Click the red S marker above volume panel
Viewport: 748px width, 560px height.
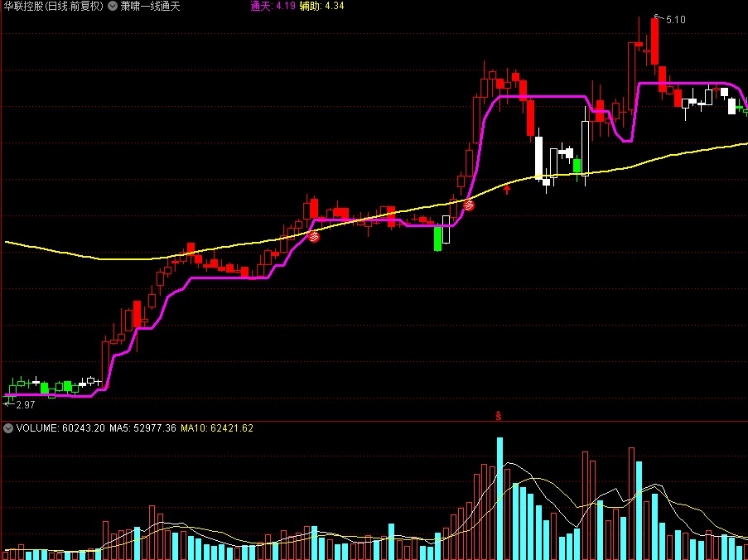[499, 416]
